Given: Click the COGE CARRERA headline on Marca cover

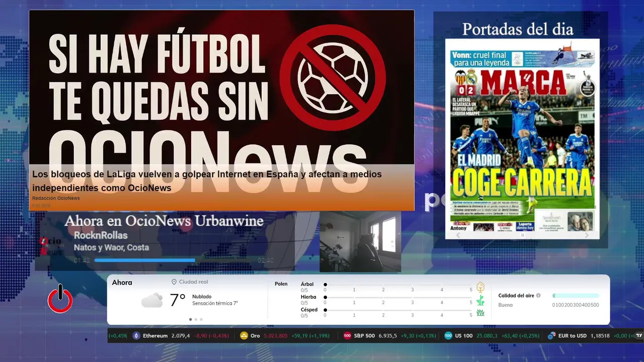Looking at the screenshot, I should point(521,182).
